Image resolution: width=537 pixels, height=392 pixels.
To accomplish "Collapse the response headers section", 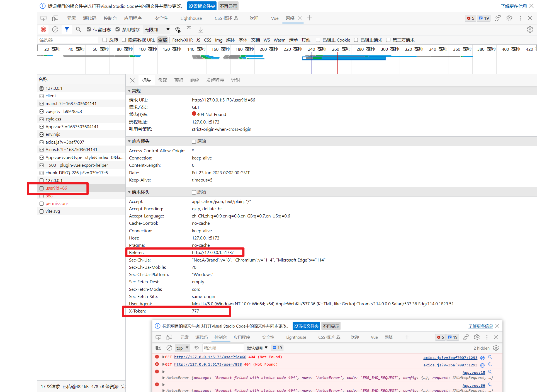I will [129, 141].
